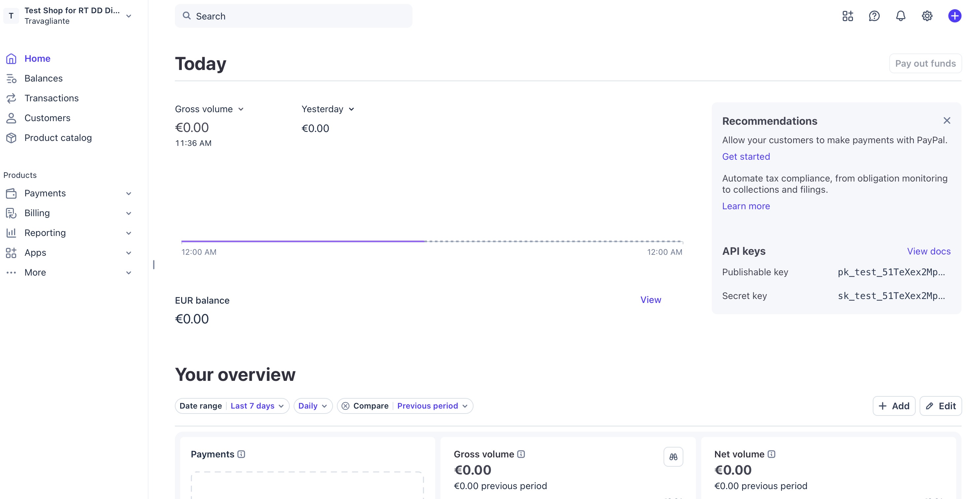Click Pay out funds button

[925, 64]
